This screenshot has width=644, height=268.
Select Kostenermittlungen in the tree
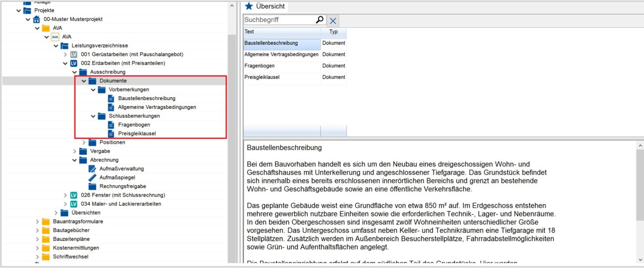76,248
